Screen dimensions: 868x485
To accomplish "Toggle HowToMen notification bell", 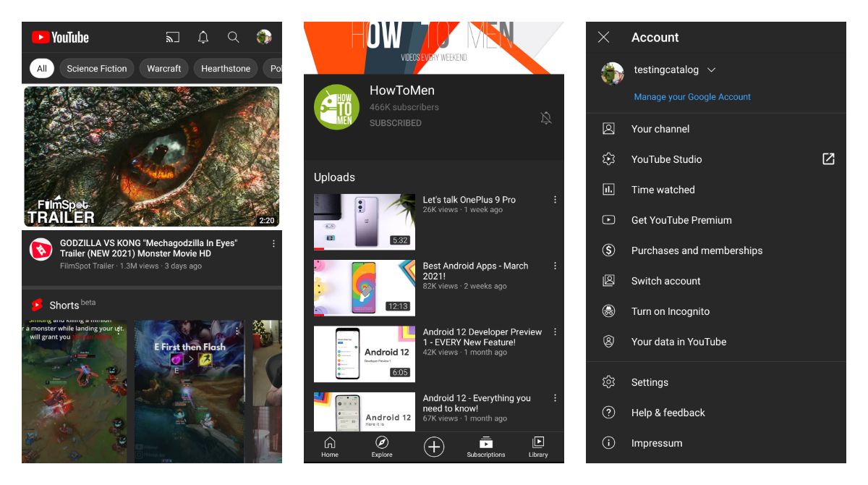I will pyautogui.click(x=546, y=118).
